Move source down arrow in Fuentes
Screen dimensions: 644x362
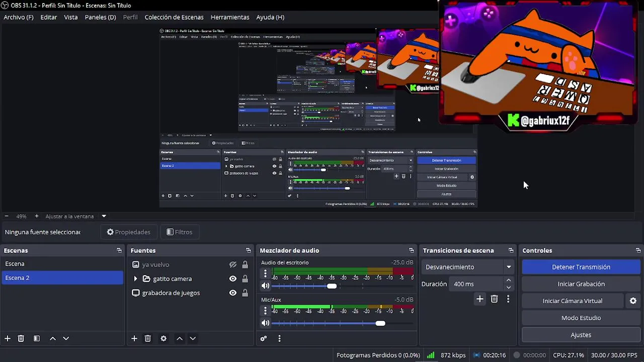pyautogui.click(x=193, y=338)
